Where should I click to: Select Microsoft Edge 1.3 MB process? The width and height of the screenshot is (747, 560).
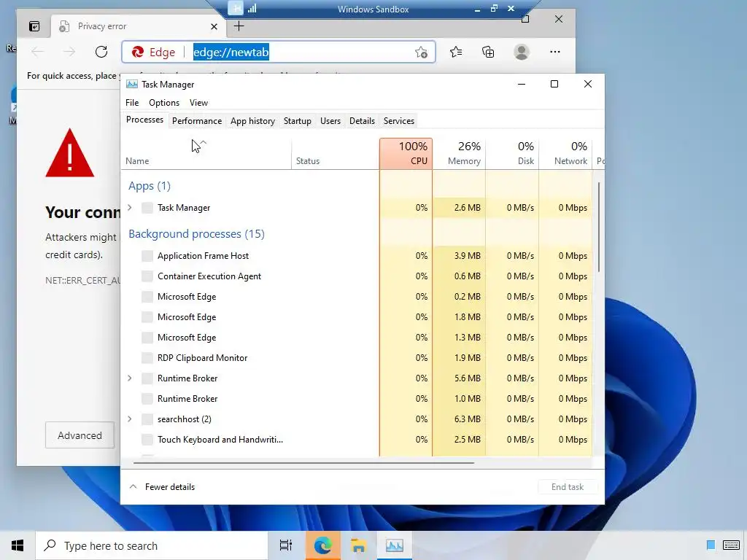click(356, 338)
